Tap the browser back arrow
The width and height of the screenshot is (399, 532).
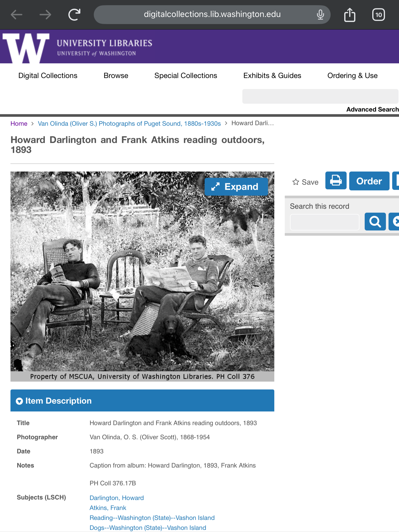17,15
